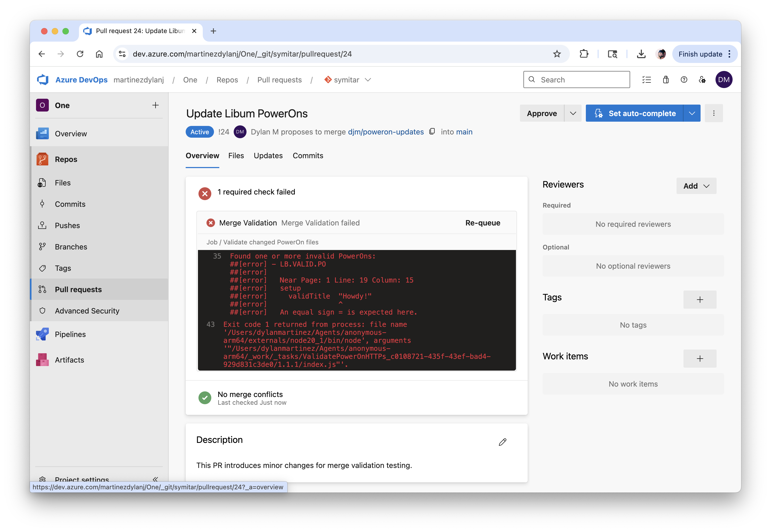Open the browser profile avatar
771x532 pixels.
tap(661, 54)
